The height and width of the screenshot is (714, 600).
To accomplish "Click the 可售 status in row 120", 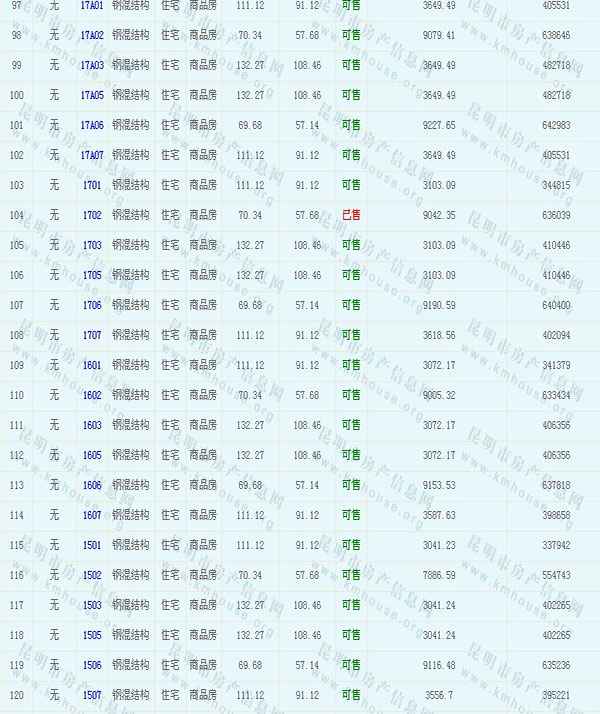I will [x=351, y=695].
